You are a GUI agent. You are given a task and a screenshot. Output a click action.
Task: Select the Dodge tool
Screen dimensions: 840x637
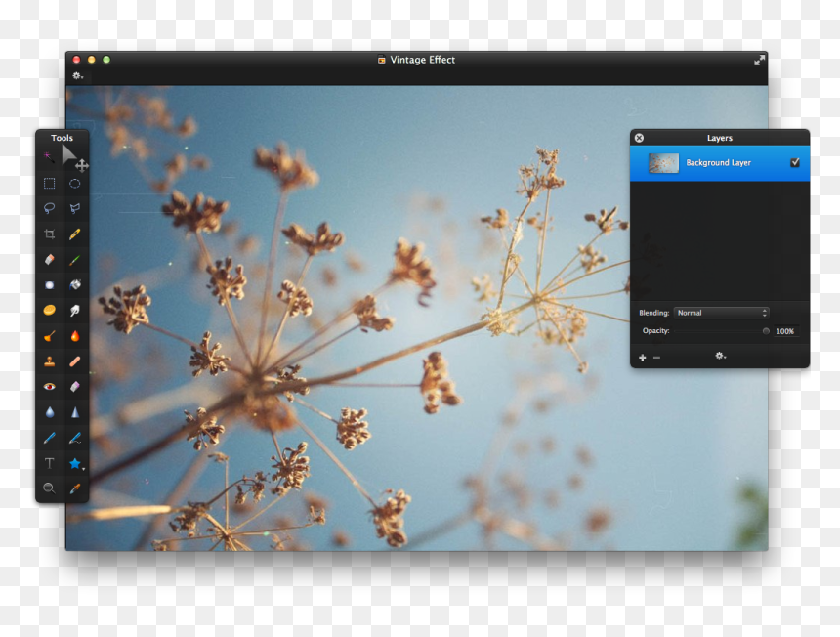pyautogui.click(x=49, y=336)
